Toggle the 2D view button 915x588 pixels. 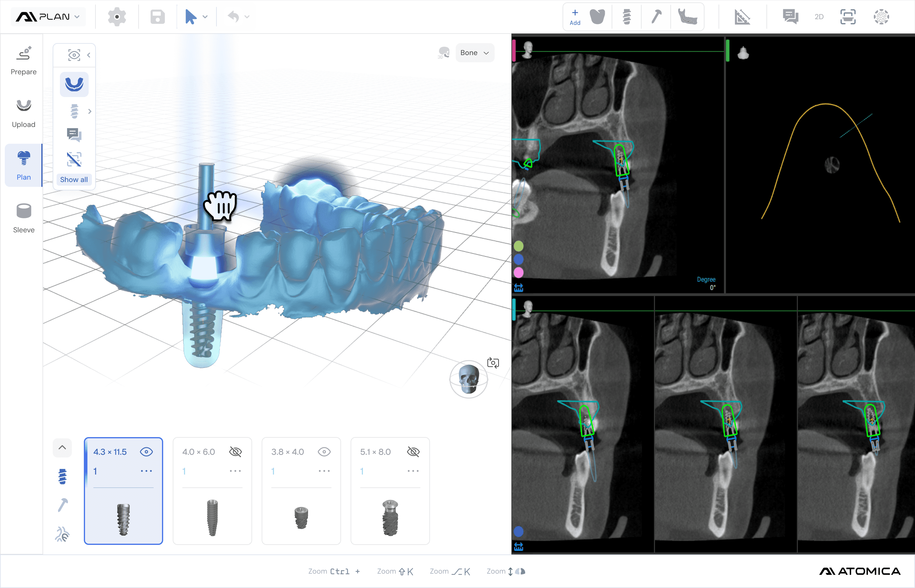(x=819, y=17)
